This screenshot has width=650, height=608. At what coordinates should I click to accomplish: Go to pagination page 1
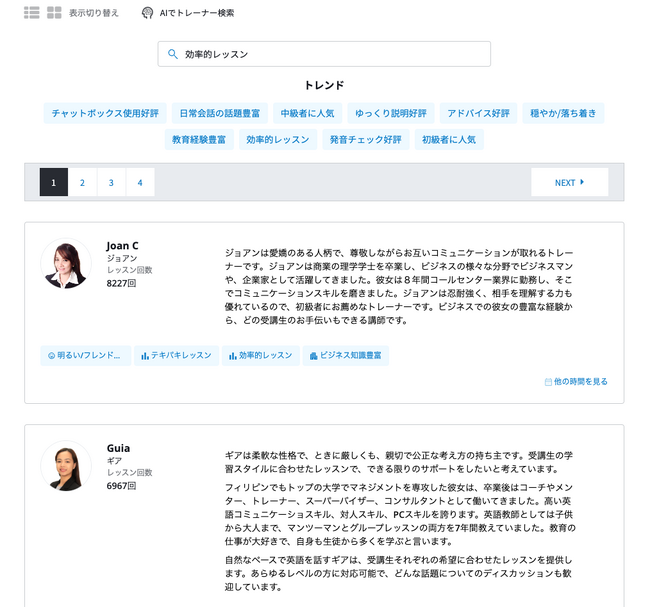click(53, 182)
